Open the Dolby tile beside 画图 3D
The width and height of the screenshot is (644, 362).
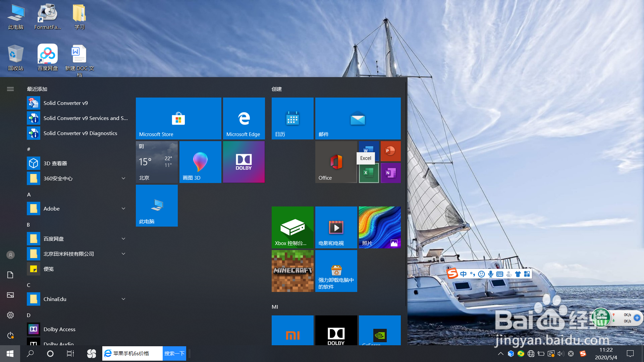244,162
